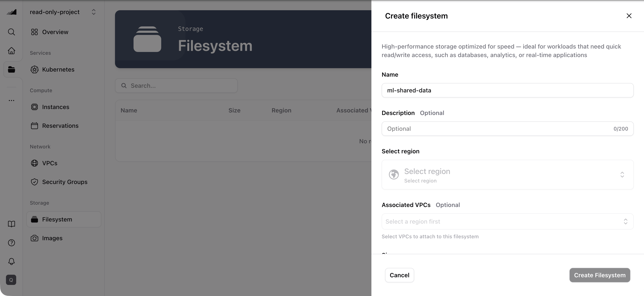The height and width of the screenshot is (296, 644).
Task: Open the search icon in the left rail
Action: [x=11, y=32]
